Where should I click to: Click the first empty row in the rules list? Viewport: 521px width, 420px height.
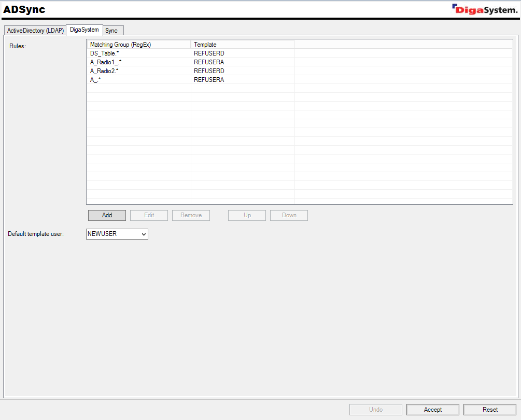click(x=138, y=89)
